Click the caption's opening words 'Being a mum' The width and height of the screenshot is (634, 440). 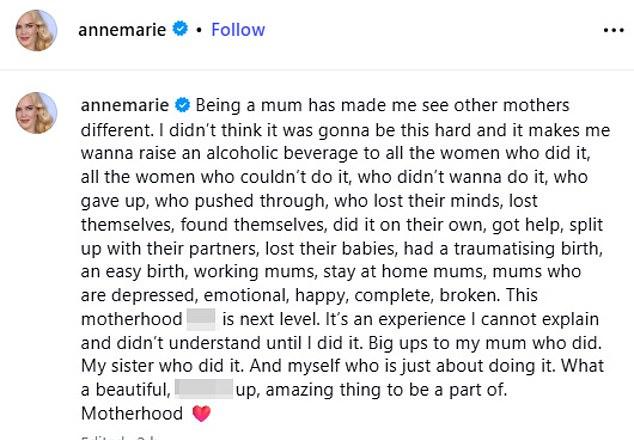coord(238,105)
